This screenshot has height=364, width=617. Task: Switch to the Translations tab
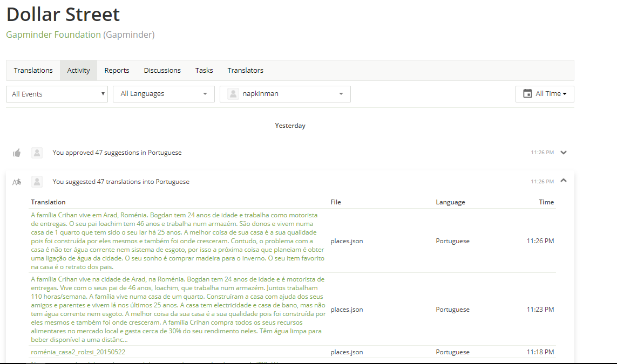(x=33, y=70)
